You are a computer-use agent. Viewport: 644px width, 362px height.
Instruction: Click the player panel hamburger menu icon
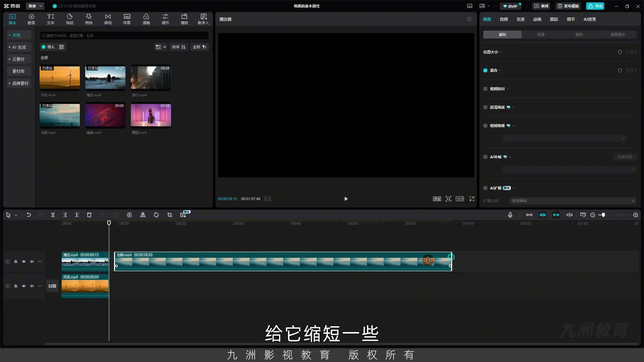469,19
